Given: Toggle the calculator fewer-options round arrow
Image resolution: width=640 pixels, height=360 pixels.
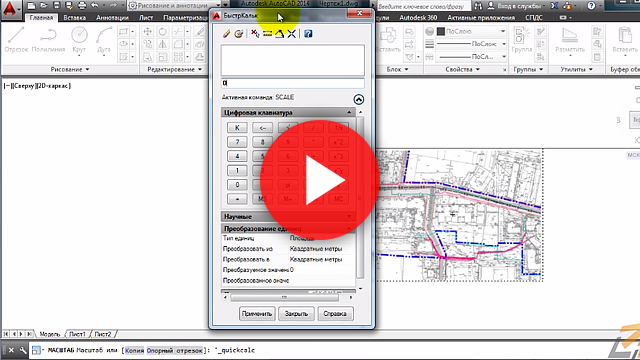Looking at the screenshot, I should point(358,99).
